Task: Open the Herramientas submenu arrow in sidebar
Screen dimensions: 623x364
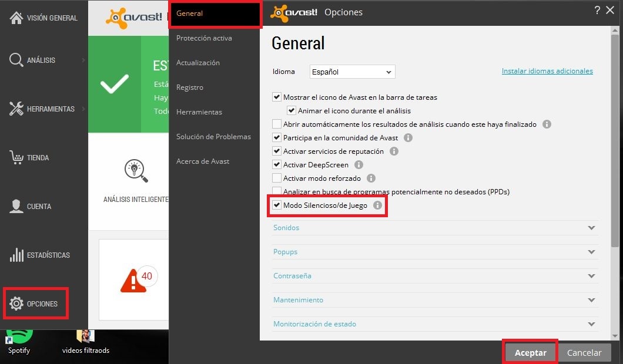Action: (x=83, y=109)
